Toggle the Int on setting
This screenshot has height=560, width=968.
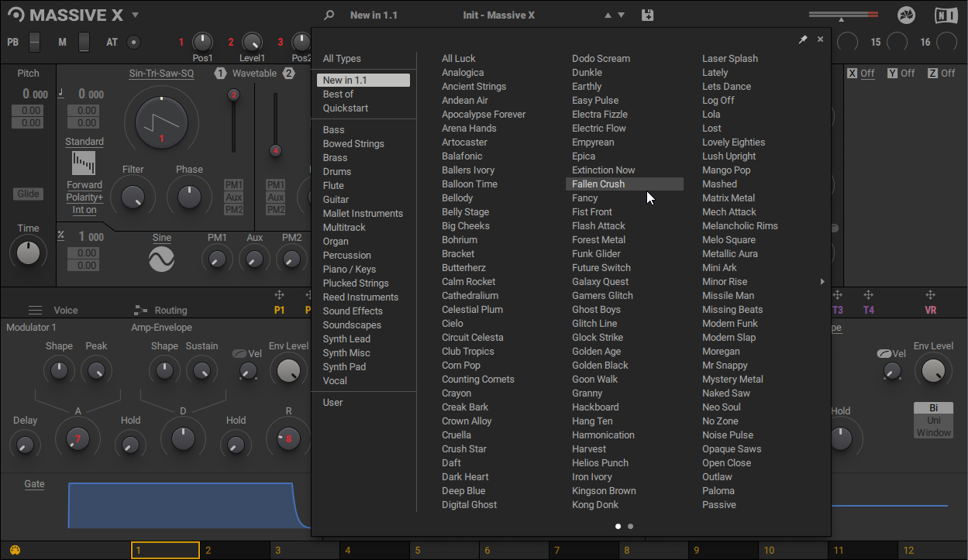[x=84, y=210]
